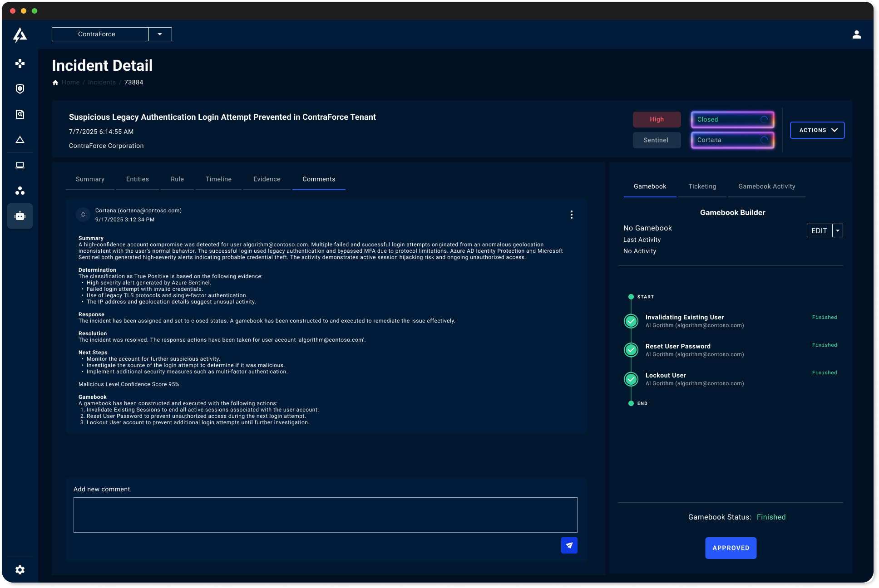The width and height of the screenshot is (879, 588).
Task: Open the Ticketing tab
Action: pos(702,186)
